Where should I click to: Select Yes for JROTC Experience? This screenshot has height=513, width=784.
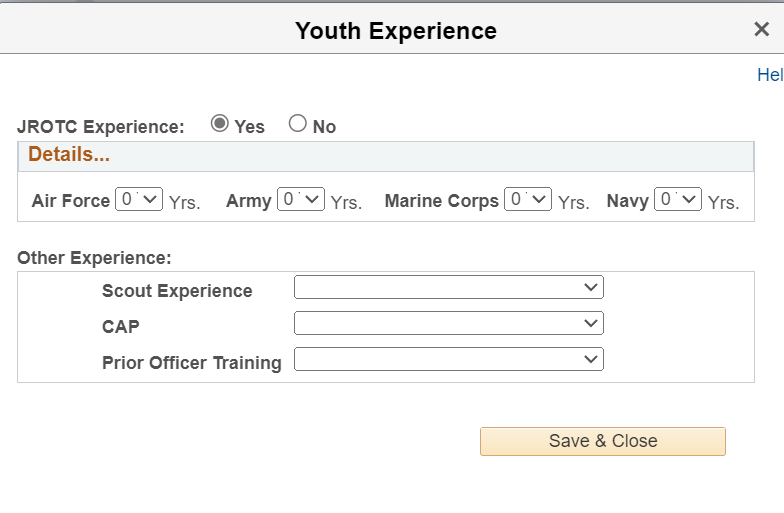pyautogui.click(x=220, y=124)
